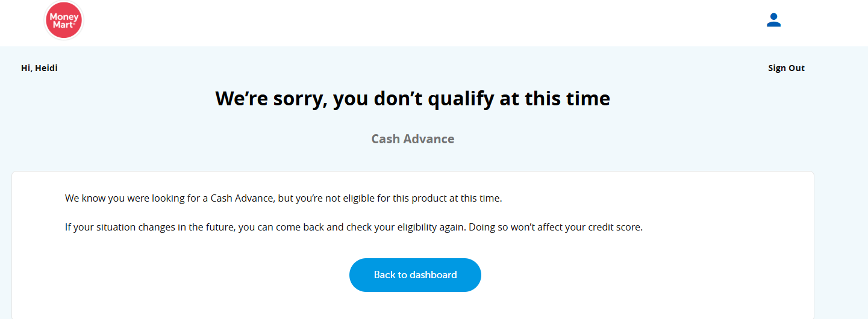868x319 pixels.
Task: Click the word "eligibility" in the second sentence
Action: point(416,228)
